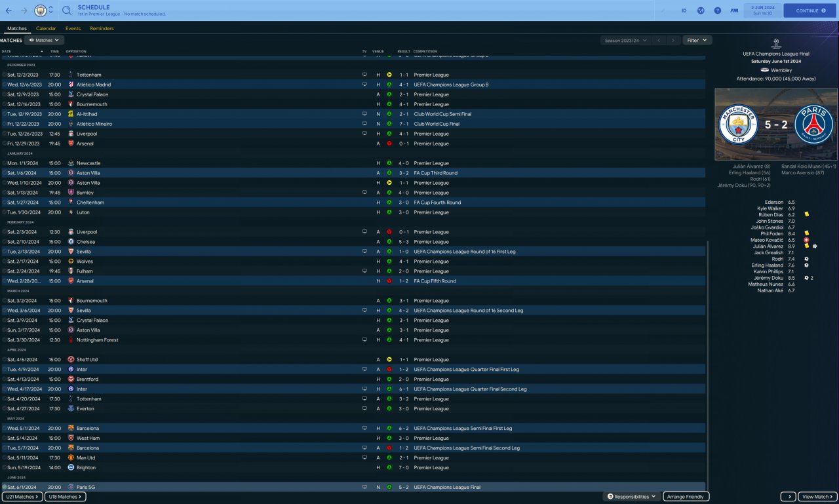
Task: Switch to the Events tab
Action: coord(73,29)
